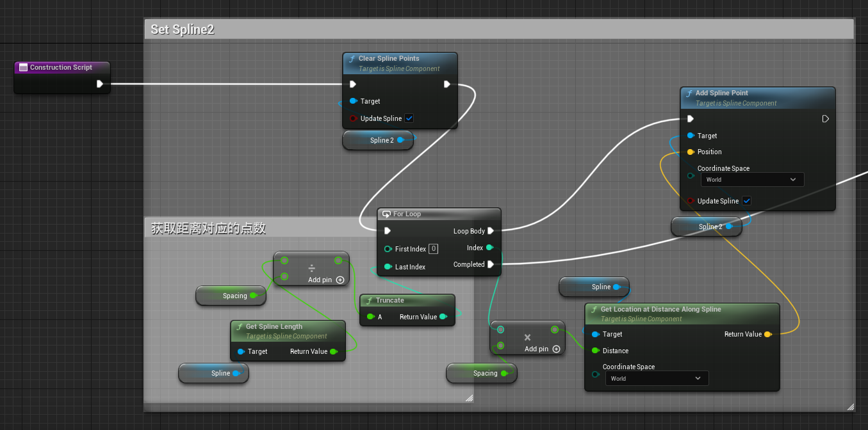Image resolution: width=868 pixels, height=430 pixels.
Task: Click the multiply node output pin
Action: tap(555, 330)
